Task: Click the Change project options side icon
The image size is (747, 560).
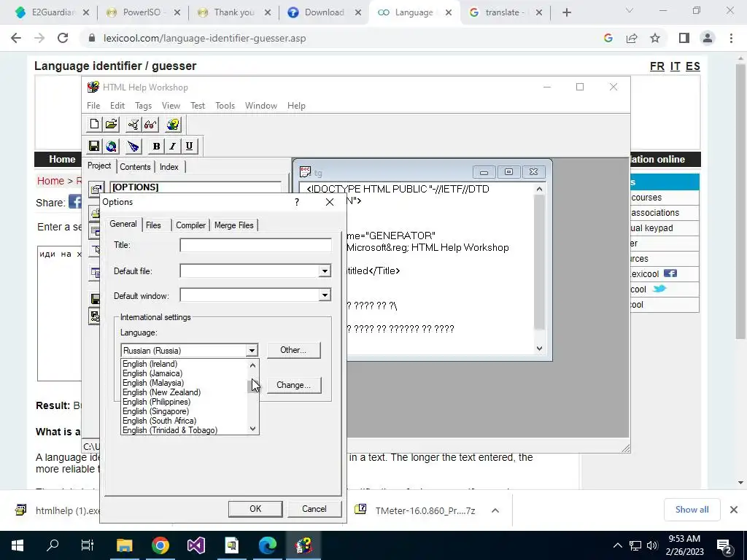Action: [x=96, y=189]
